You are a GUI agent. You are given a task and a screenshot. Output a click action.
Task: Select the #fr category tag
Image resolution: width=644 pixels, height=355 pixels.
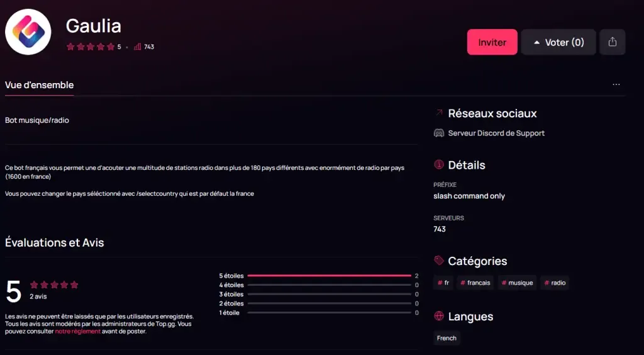point(443,283)
